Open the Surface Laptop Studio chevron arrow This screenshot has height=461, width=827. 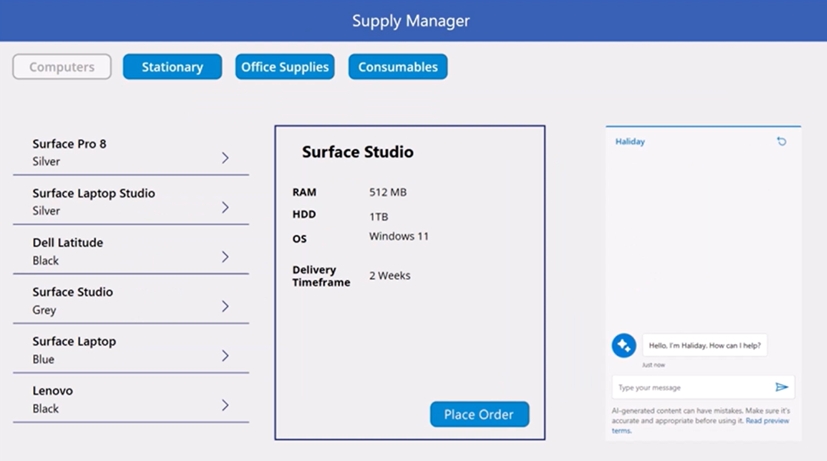[x=225, y=207]
